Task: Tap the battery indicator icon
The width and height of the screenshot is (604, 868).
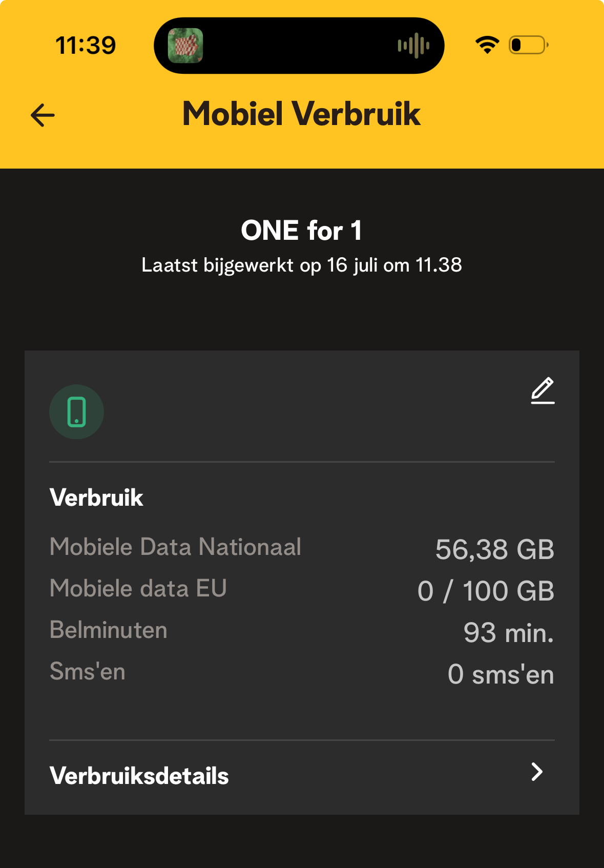Action: coord(528,45)
